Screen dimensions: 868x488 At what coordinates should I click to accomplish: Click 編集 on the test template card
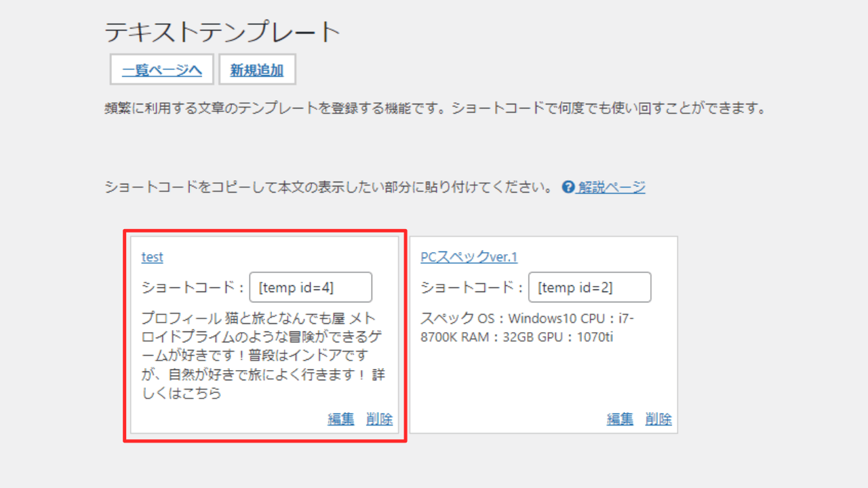coord(341,419)
